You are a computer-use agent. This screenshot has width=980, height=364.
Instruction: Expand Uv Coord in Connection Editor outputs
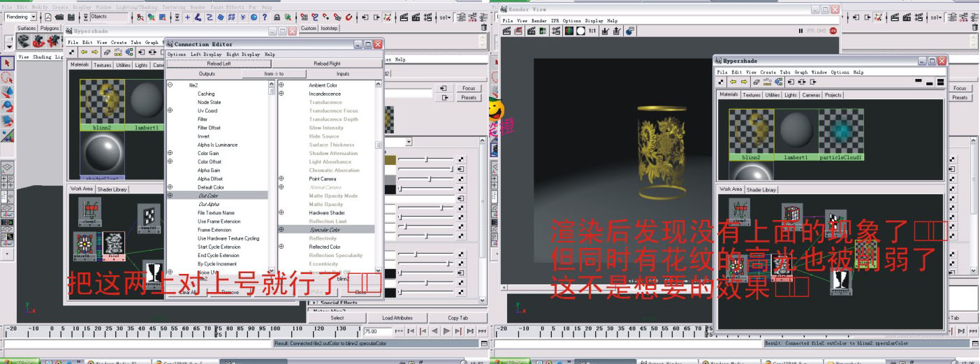click(x=170, y=110)
